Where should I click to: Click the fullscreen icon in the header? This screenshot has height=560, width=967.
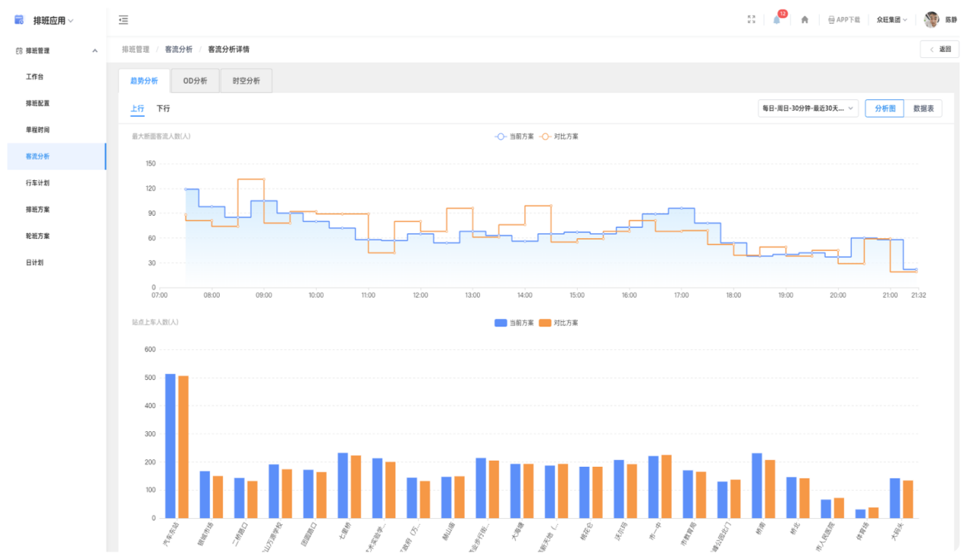[751, 20]
